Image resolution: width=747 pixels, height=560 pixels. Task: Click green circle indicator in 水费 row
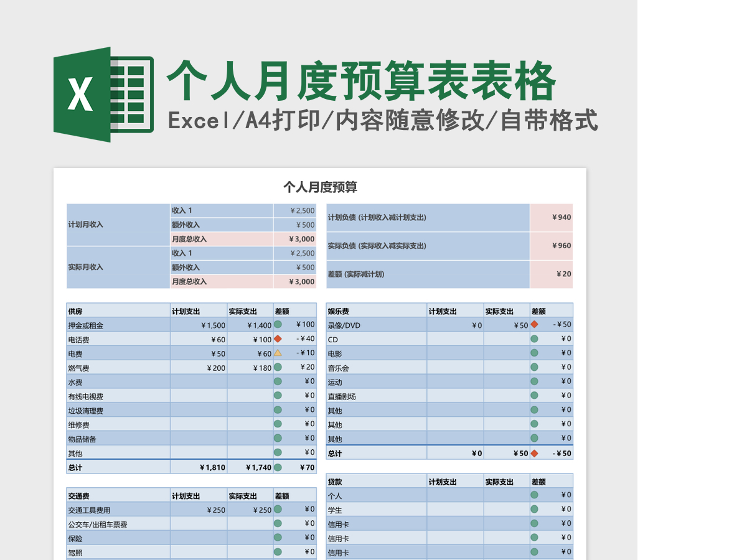pos(278,381)
